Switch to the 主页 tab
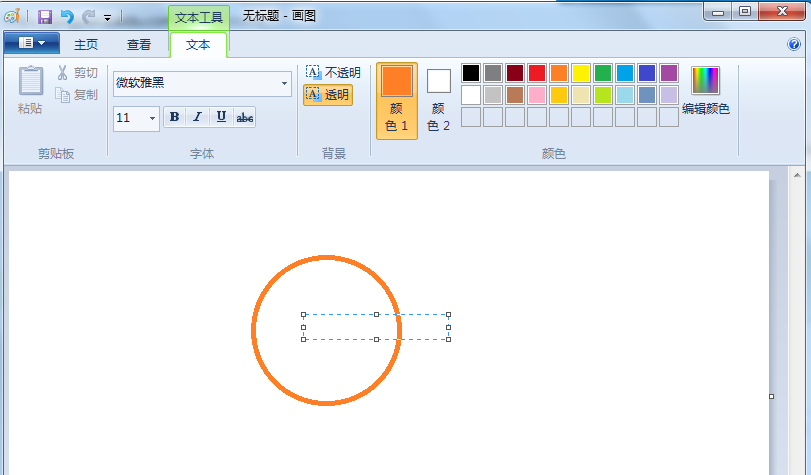Viewport: 811px width, 475px height. [86, 44]
